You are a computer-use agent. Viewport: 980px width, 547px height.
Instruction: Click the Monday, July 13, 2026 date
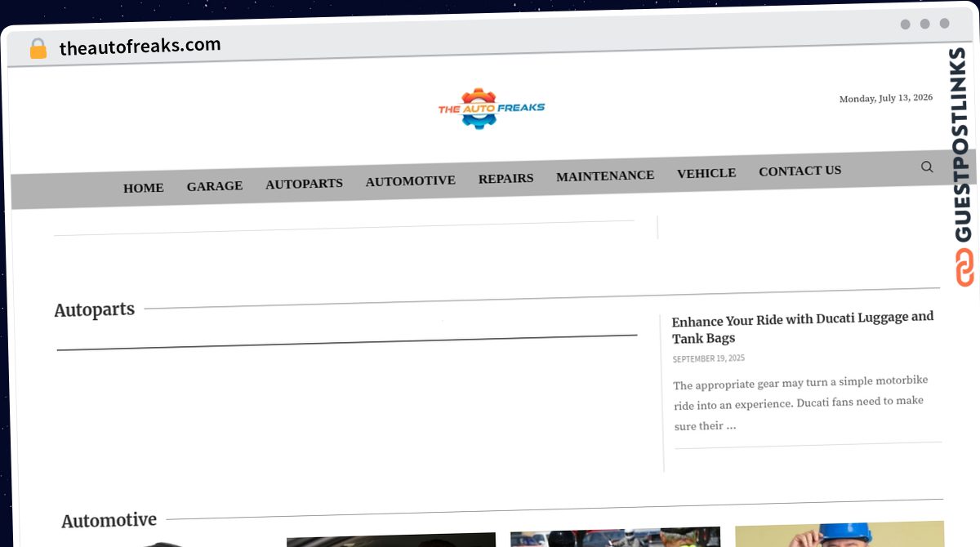[x=886, y=98]
